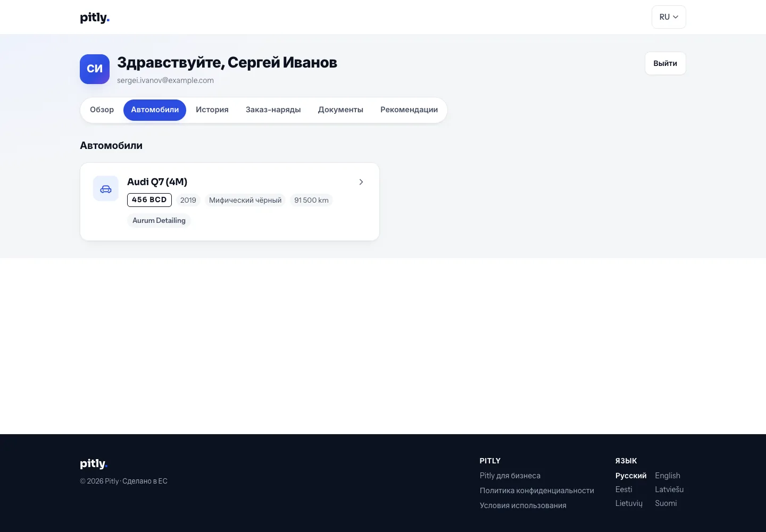Click the Aurum Detailing tag
Viewport: 766px width, 532px height.
tap(159, 220)
